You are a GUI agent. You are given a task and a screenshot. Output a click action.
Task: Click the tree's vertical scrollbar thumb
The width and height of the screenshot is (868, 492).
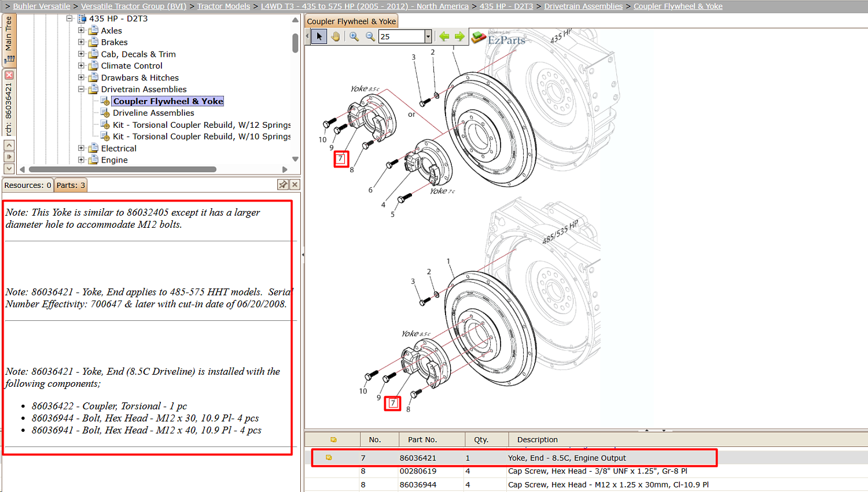(x=295, y=43)
